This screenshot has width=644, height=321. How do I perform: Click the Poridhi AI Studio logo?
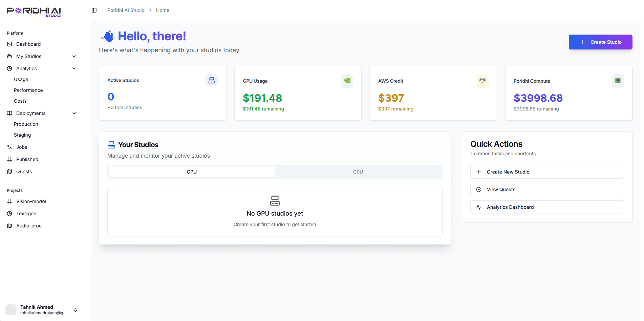[x=34, y=12]
